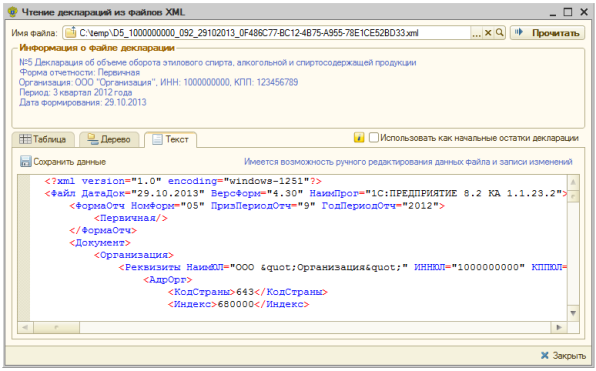
Task: Click the Индекс 680000 line
Action: click(239, 304)
